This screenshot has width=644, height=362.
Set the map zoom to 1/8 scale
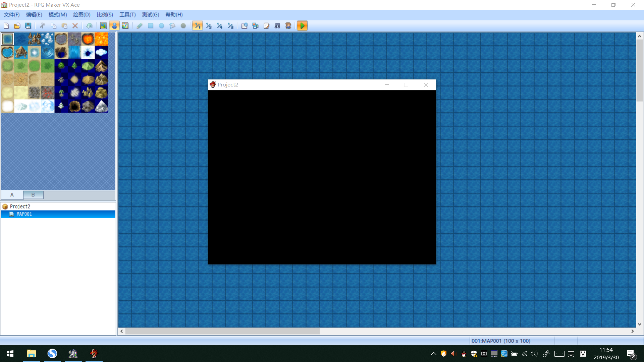[230, 26]
